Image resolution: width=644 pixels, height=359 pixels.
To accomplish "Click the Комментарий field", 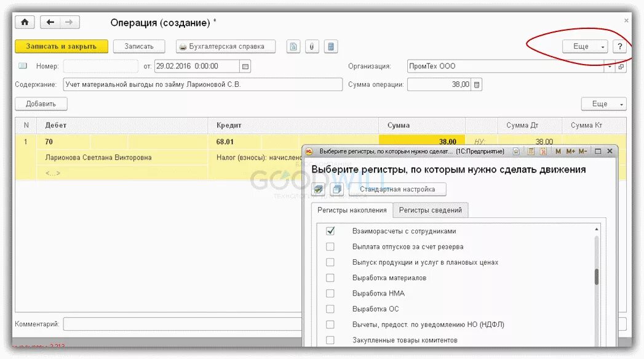I will 182,324.
